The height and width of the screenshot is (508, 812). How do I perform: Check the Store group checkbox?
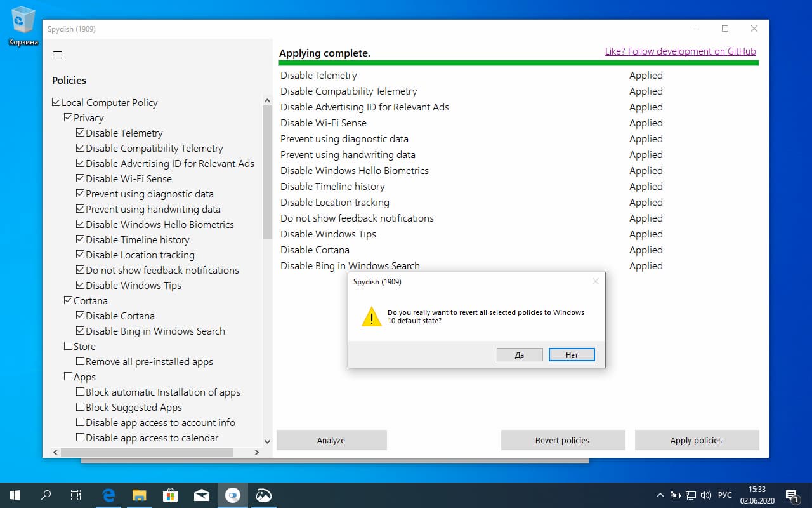[69, 346]
